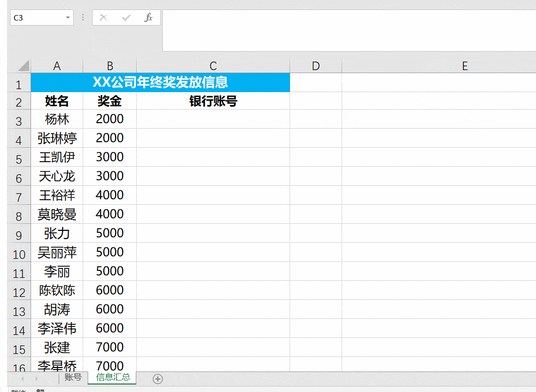Click the Confirm entry checkmark icon
The height and width of the screenshot is (392, 536).
pyautogui.click(x=126, y=18)
